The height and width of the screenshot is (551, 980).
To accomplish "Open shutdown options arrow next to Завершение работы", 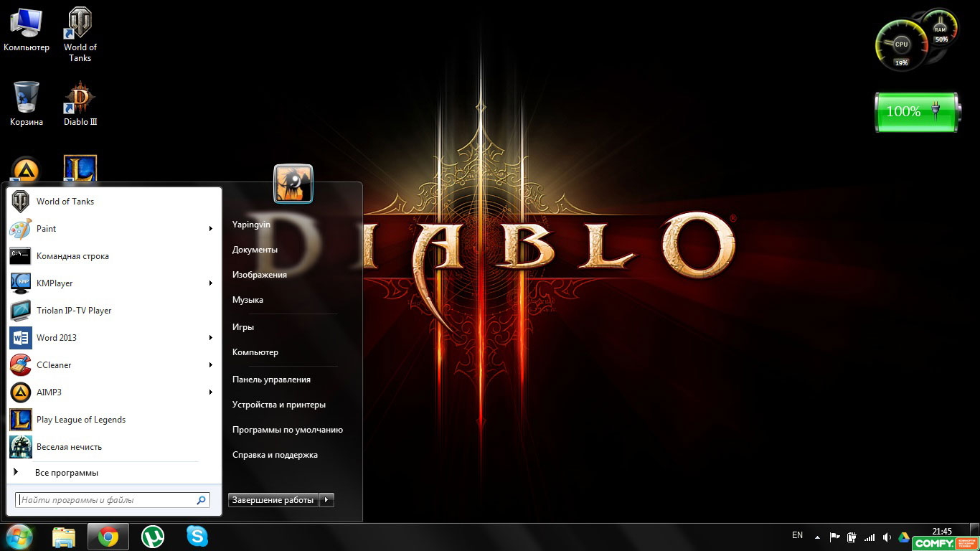I will tap(326, 500).
